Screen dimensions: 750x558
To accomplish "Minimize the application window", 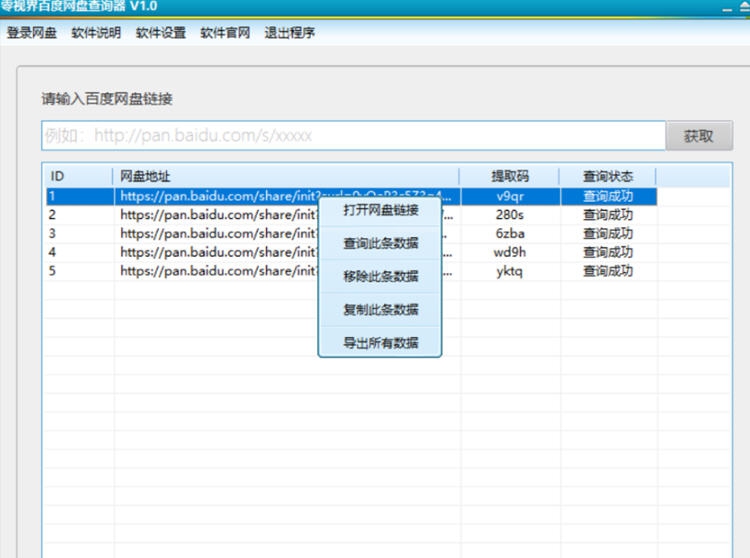I will [728, 9].
